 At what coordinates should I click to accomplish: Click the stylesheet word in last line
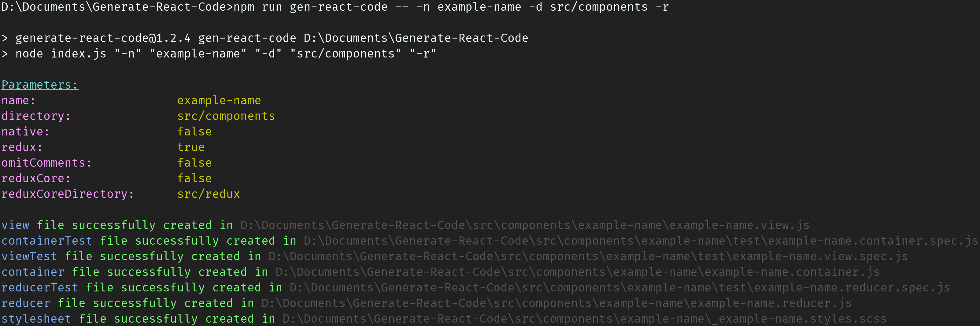[x=36, y=319]
